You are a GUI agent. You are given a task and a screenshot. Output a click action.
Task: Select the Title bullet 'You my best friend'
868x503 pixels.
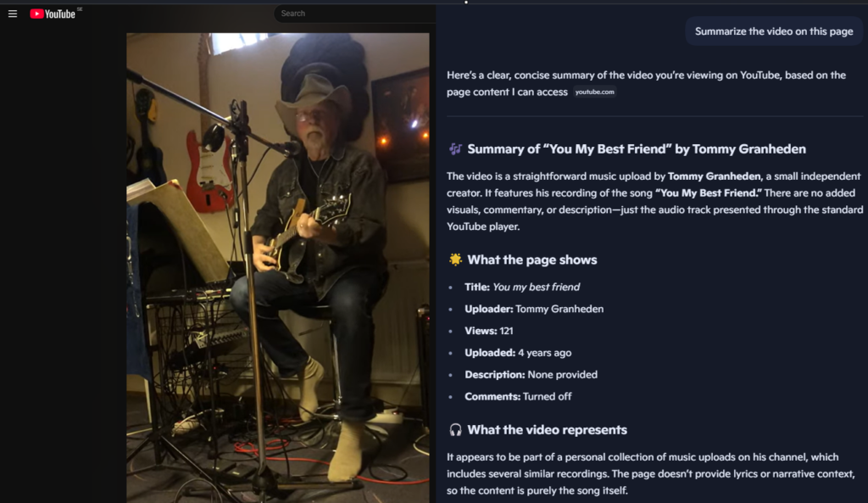pos(522,287)
